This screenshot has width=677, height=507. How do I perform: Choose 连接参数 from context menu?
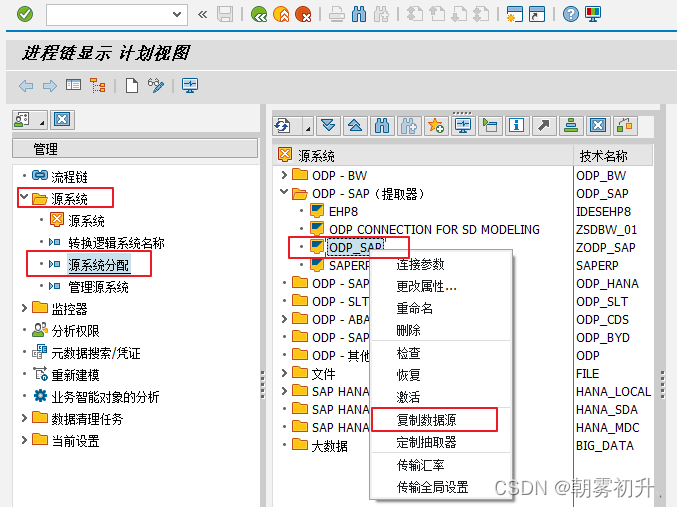(x=420, y=264)
